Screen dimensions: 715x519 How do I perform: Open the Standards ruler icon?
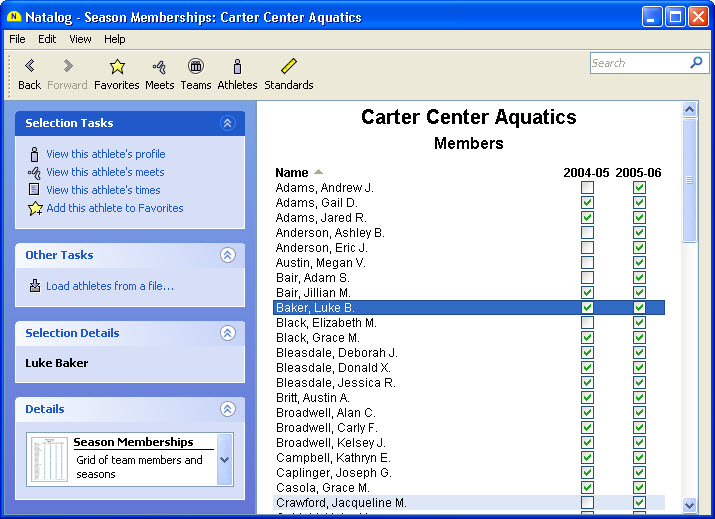click(x=288, y=67)
